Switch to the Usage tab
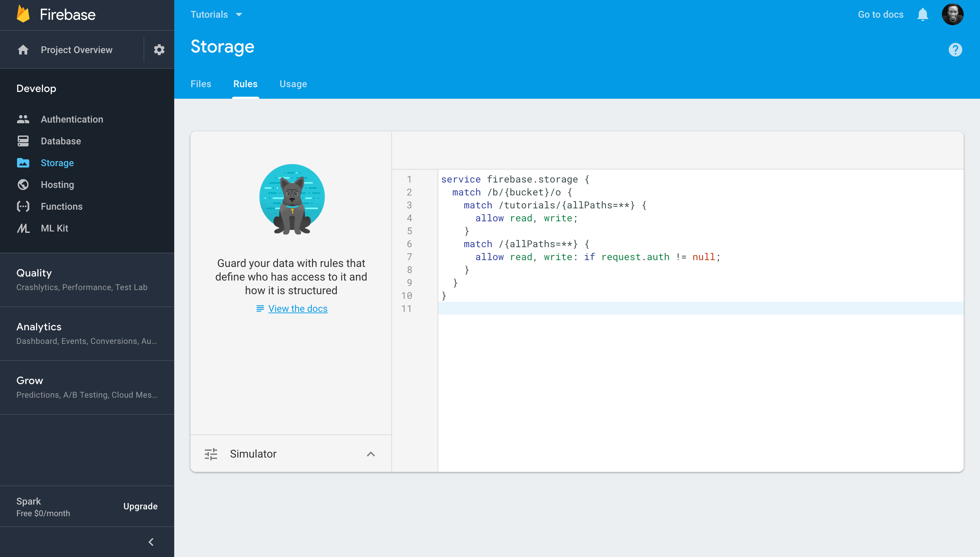 [293, 84]
